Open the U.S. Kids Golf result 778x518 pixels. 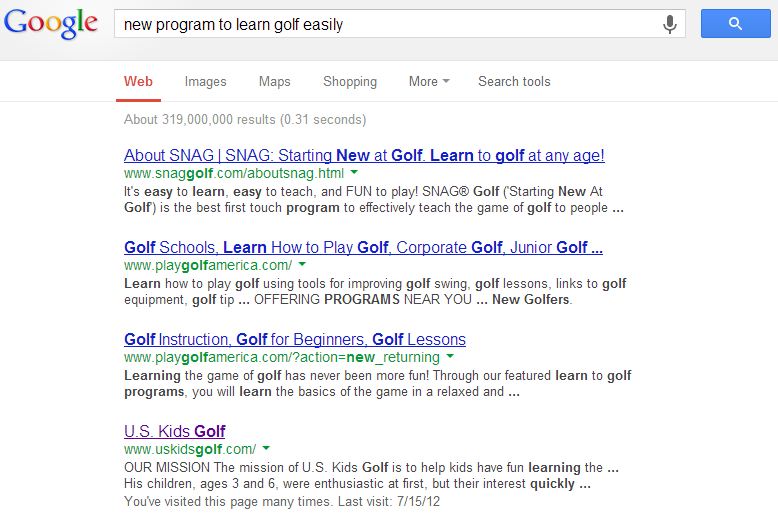click(x=175, y=431)
